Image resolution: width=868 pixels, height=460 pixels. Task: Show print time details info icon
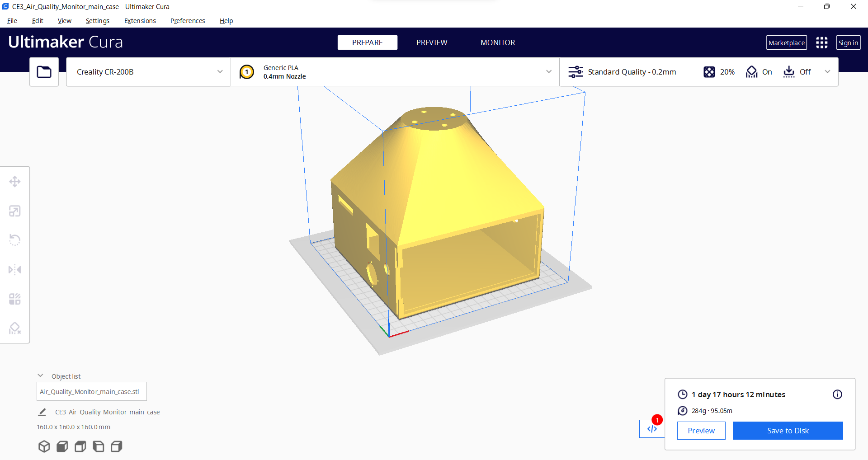[x=837, y=394]
